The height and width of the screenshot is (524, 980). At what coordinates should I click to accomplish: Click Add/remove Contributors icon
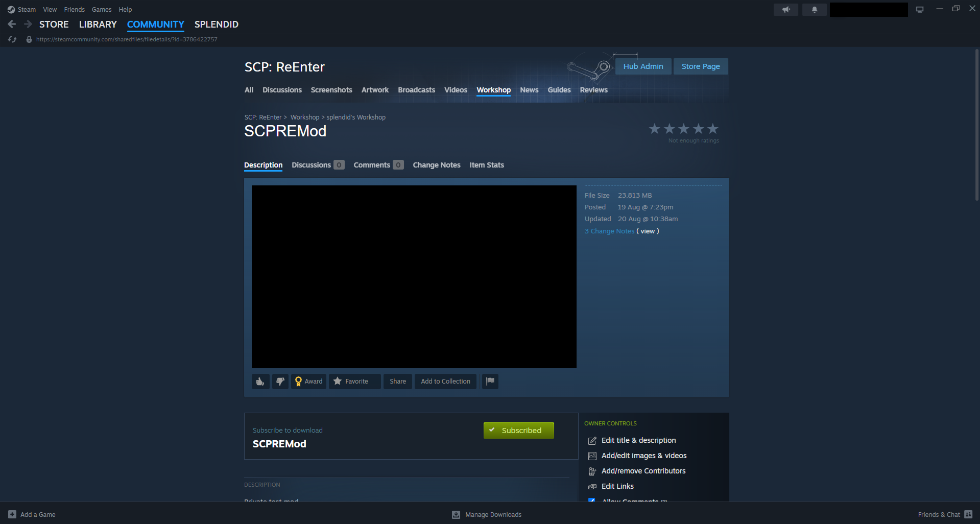tap(592, 471)
